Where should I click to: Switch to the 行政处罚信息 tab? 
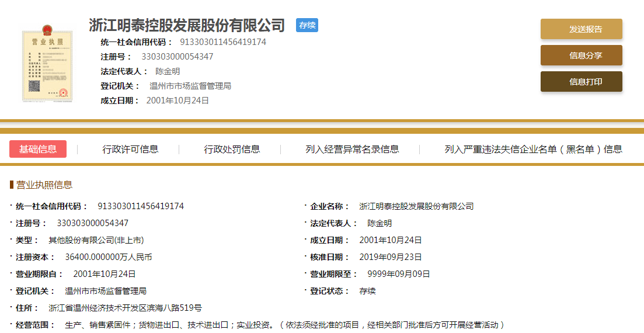pos(232,149)
